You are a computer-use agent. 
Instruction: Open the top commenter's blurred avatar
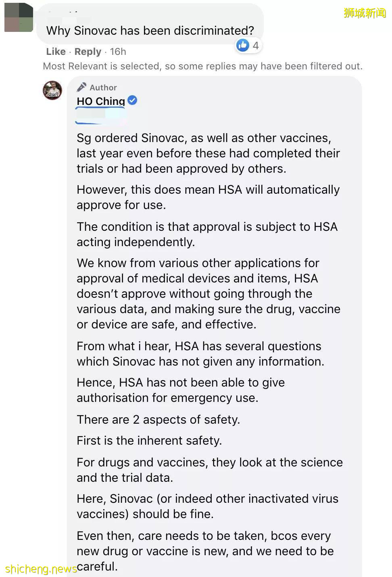tap(19, 17)
